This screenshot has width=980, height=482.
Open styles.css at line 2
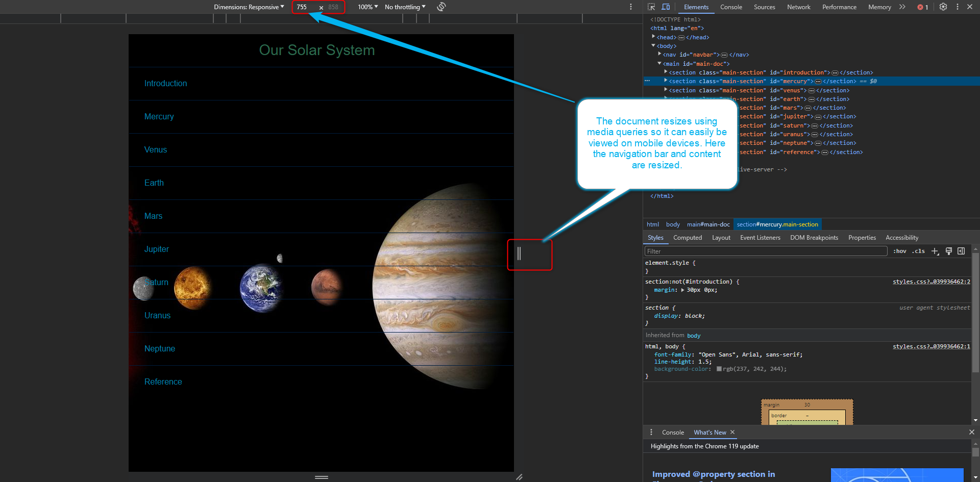[931, 281]
